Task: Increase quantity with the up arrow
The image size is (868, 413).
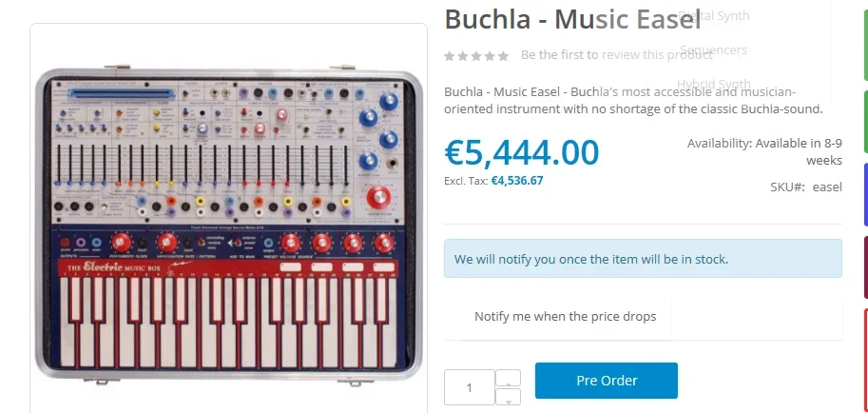Action: [x=509, y=378]
